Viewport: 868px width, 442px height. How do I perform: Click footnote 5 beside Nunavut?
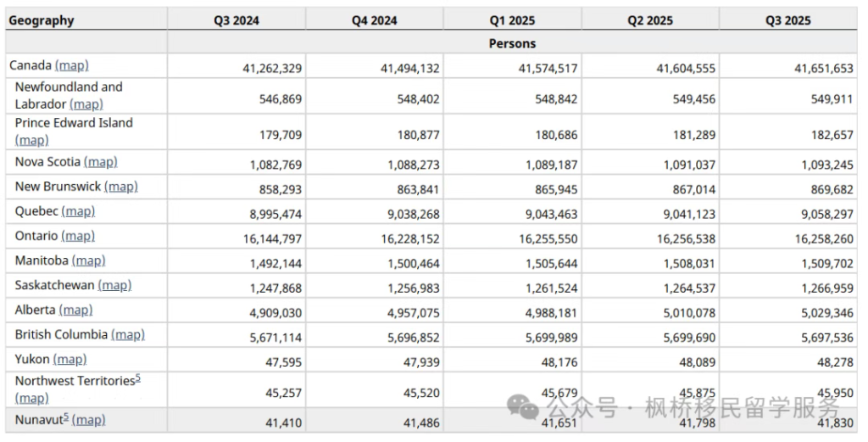tap(66, 417)
